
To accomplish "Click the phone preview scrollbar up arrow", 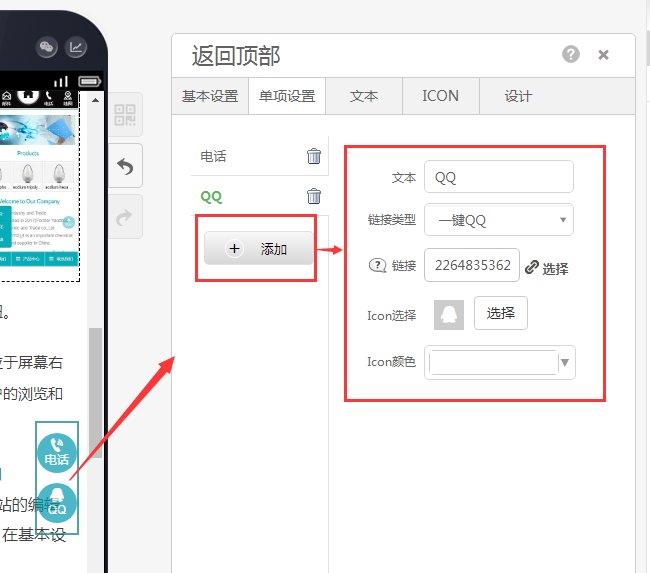I will [95, 100].
